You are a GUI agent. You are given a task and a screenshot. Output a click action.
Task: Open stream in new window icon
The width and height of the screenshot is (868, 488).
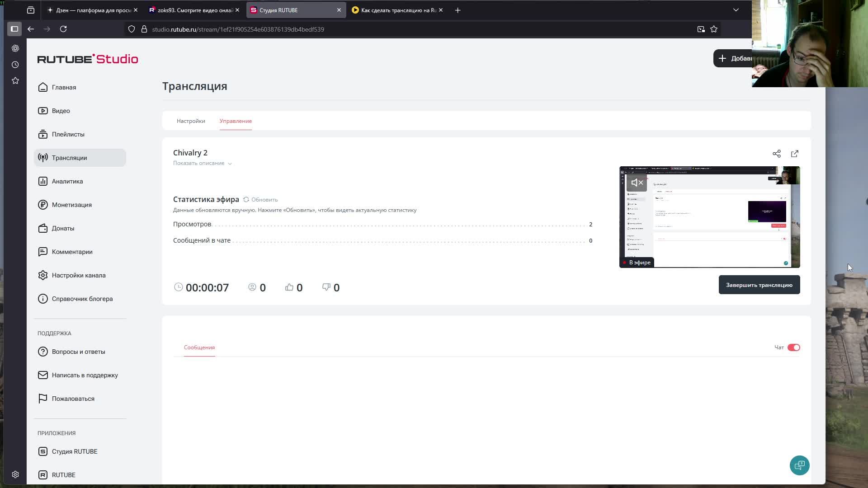pyautogui.click(x=794, y=154)
